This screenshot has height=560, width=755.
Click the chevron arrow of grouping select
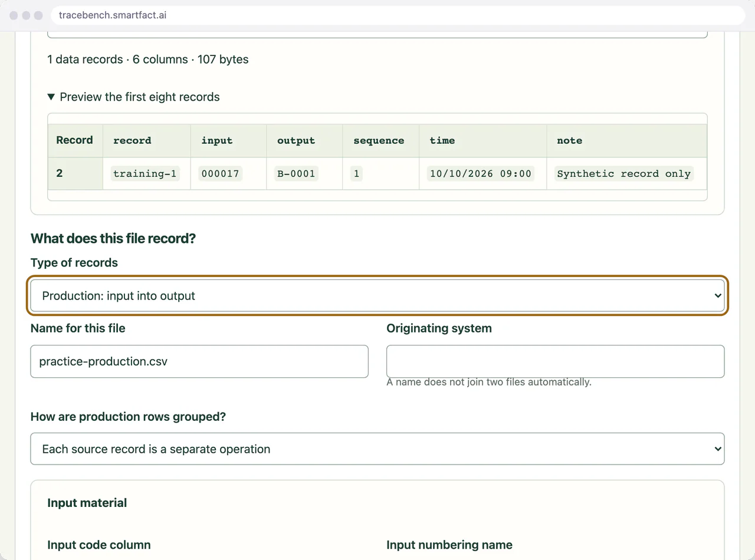pos(717,449)
